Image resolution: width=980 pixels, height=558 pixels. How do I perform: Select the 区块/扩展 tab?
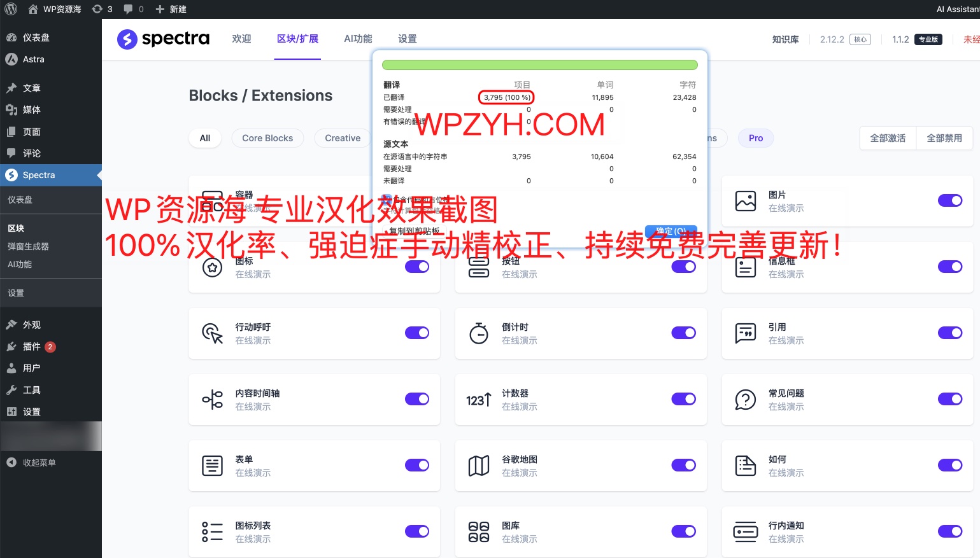click(297, 39)
